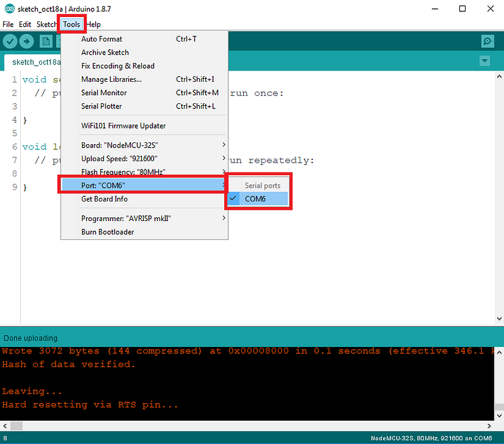Viewport: 504px width, 444px height.
Task: Select WiFi101 Firmware Updater
Action: pos(144,125)
